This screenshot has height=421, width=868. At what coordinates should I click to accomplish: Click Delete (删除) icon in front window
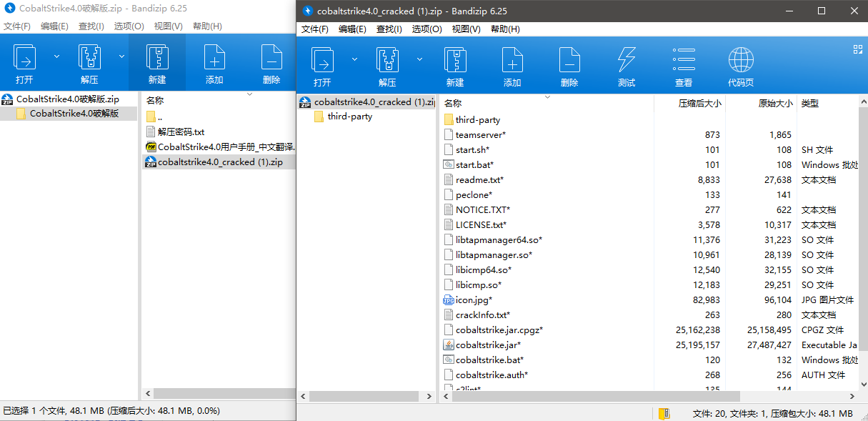tap(569, 60)
